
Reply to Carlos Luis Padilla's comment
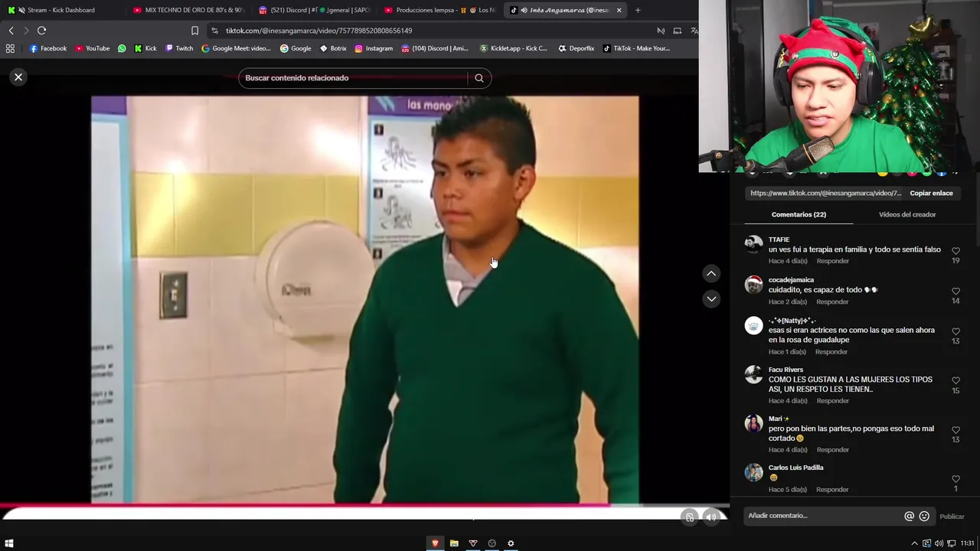pyautogui.click(x=832, y=490)
